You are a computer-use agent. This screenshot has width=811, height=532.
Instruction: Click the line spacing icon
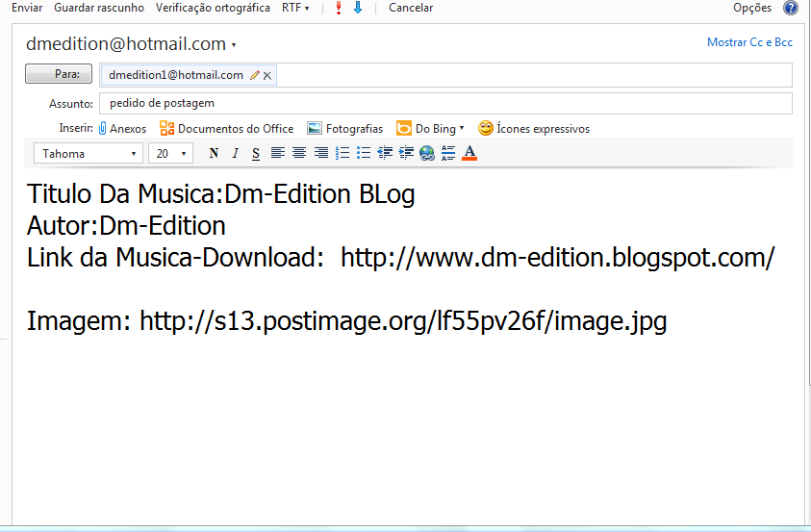point(448,153)
